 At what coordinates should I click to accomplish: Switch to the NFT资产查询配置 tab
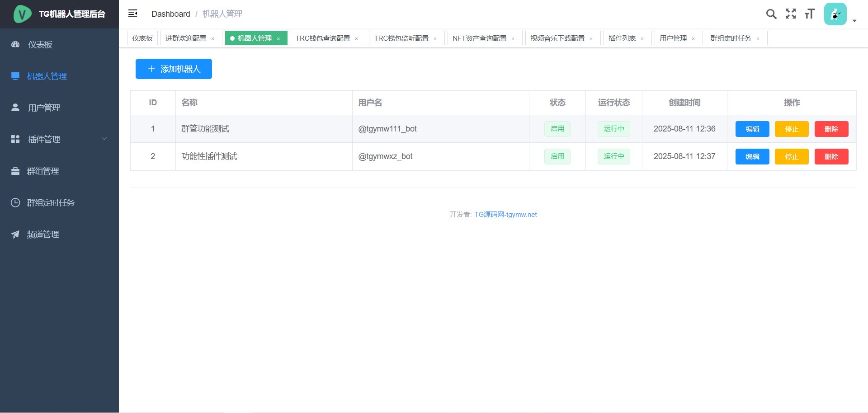tap(479, 38)
